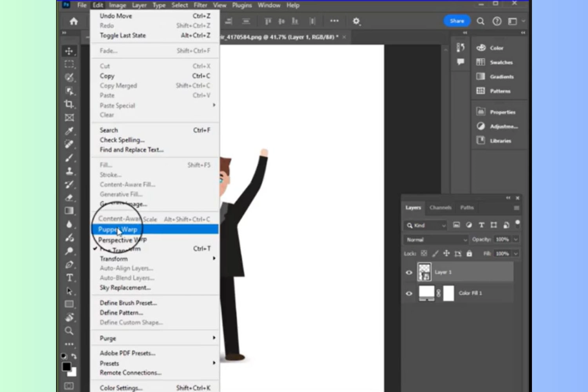This screenshot has height=392, width=588.
Task: Select the Eyedropper tool
Action: (x=69, y=131)
